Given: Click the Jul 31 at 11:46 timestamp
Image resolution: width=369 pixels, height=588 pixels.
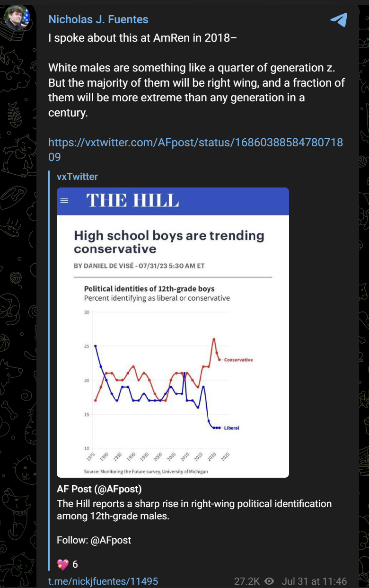Looking at the screenshot, I should coord(314,581).
